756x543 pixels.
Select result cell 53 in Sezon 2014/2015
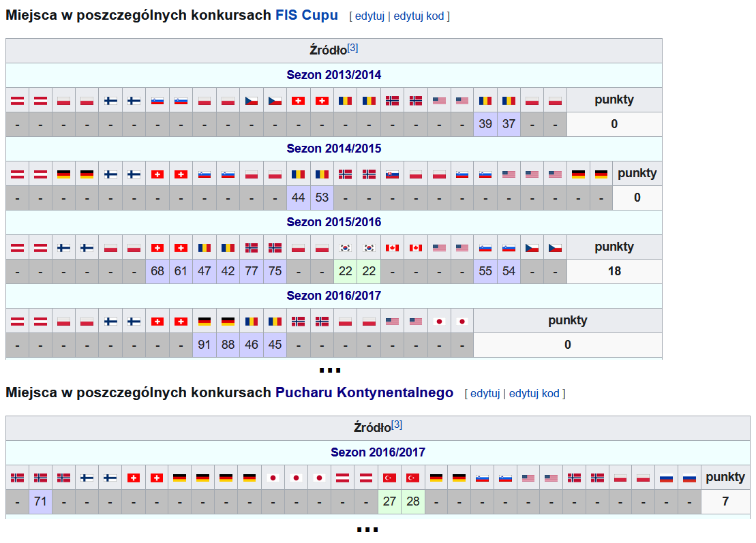(x=322, y=198)
